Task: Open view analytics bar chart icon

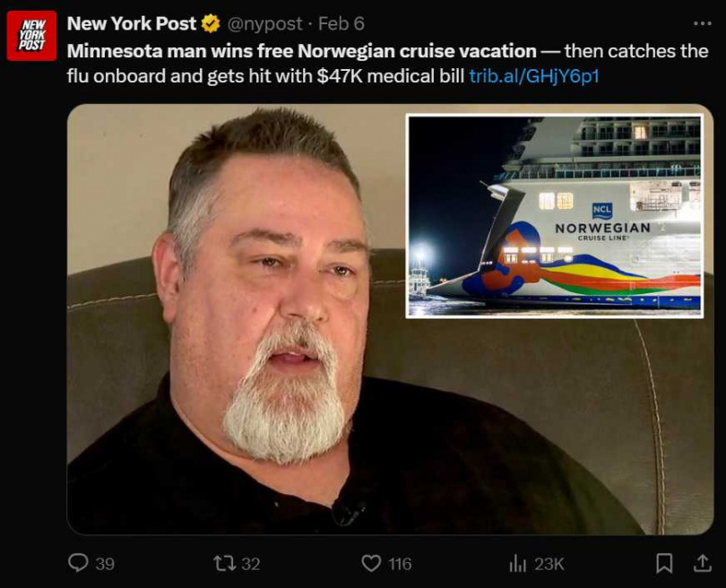Action: click(x=518, y=564)
